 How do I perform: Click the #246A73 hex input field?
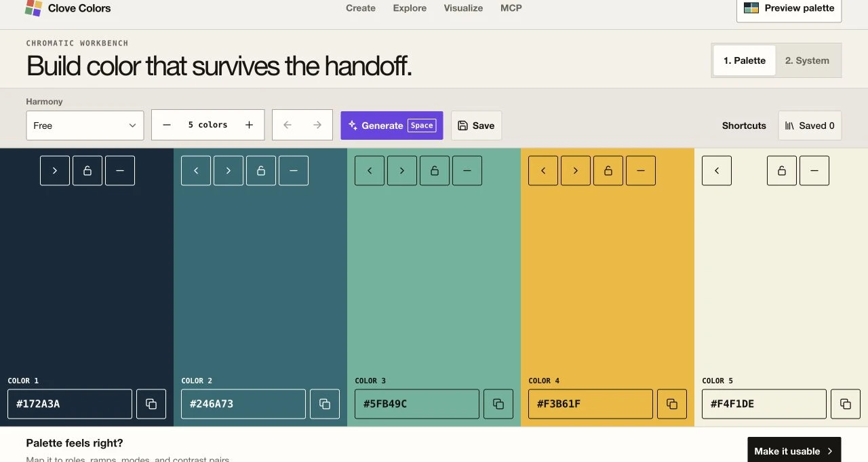243,404
